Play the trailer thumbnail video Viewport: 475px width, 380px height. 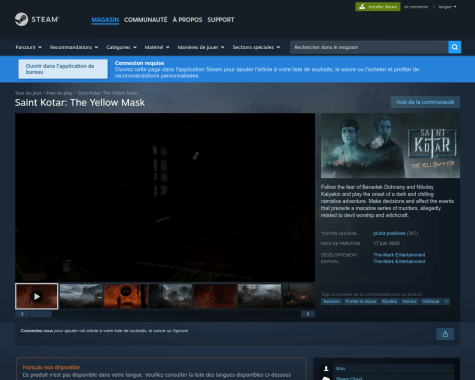[x=37, y=296]
